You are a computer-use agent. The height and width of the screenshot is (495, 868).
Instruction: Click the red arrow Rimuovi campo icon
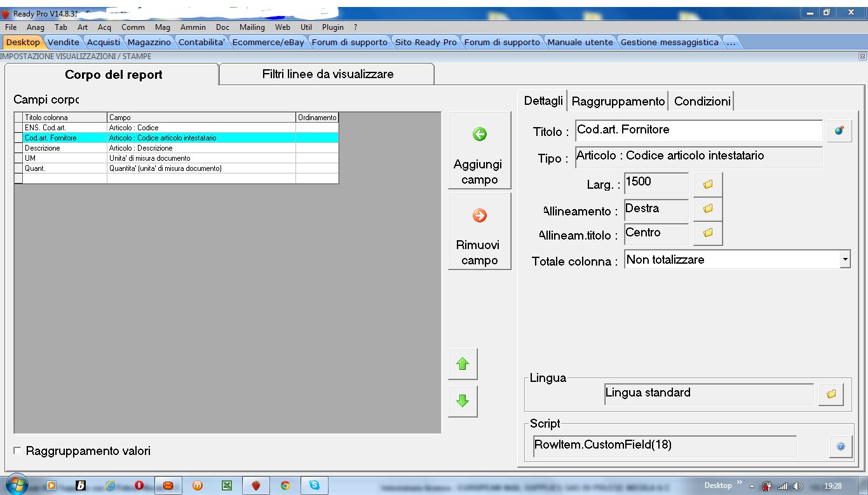pos(480,215)
